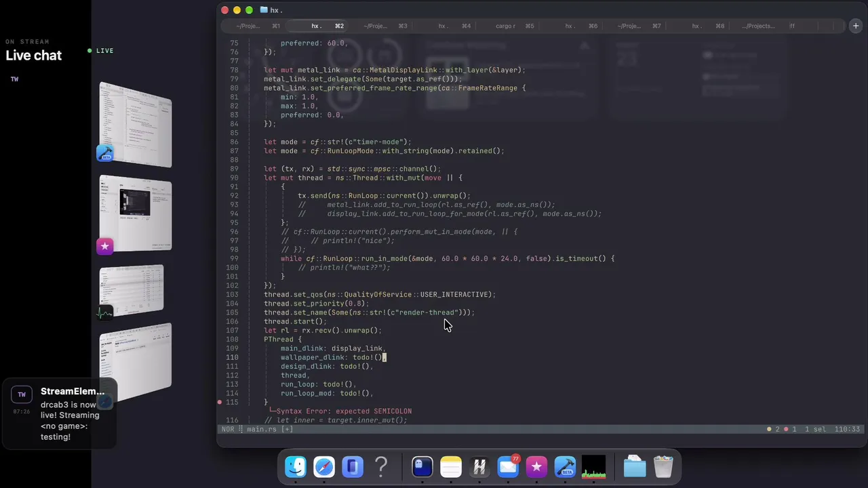
Task: Click 'let rl = rx.recv().unwrap();' line
Action: click(x=323, y=330)
